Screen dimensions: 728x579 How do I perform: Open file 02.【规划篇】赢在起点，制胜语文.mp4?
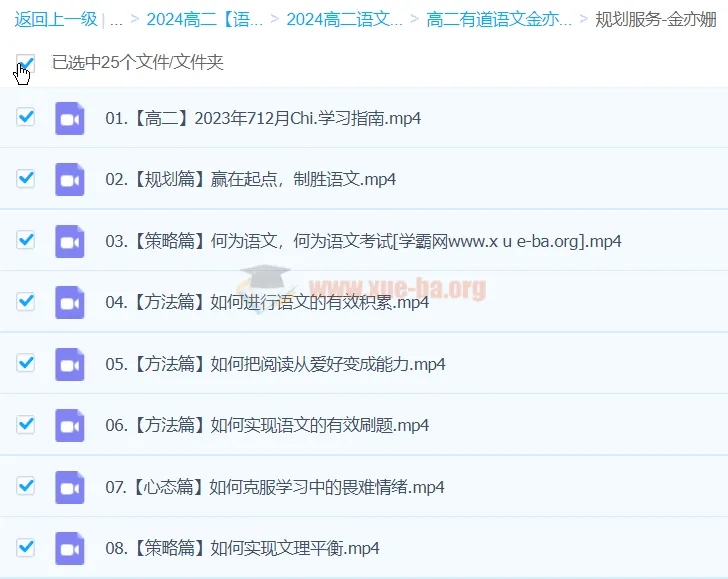[x=250, y=180]
